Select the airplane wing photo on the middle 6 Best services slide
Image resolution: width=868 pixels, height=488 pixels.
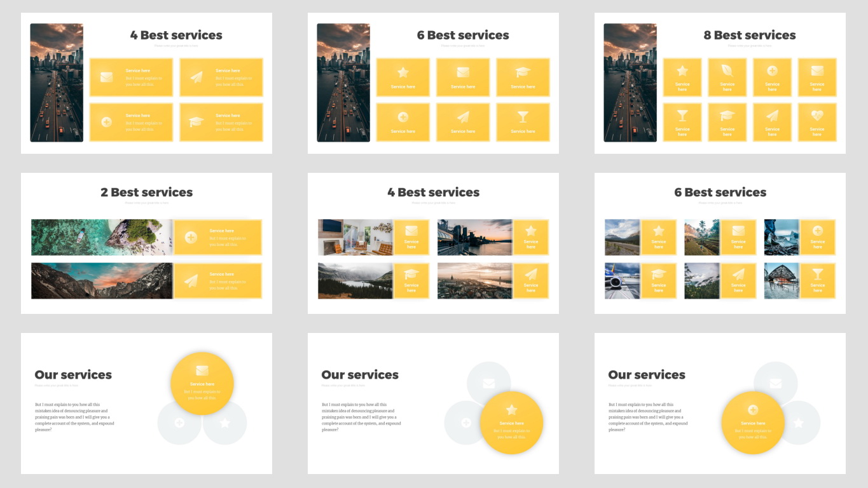pos(621,280)
